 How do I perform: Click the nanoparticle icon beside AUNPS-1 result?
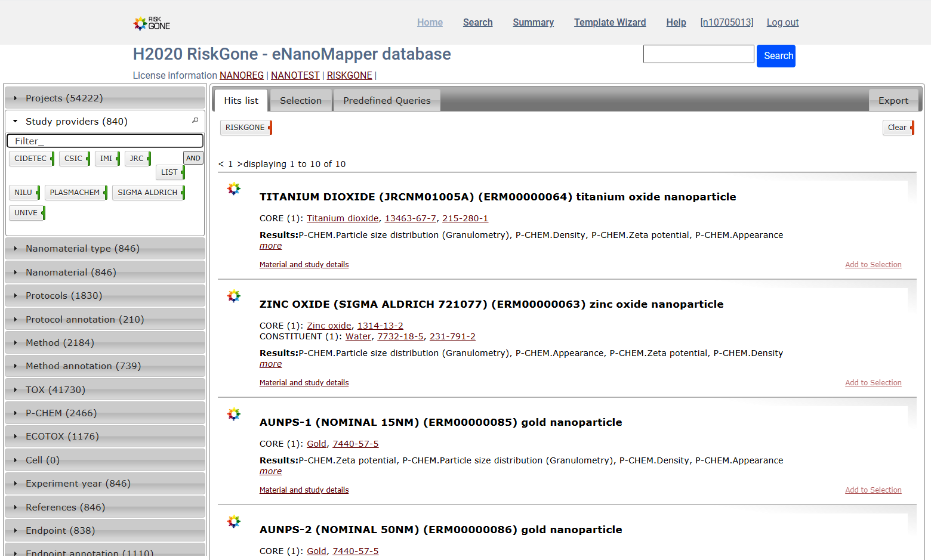(234, 414)
